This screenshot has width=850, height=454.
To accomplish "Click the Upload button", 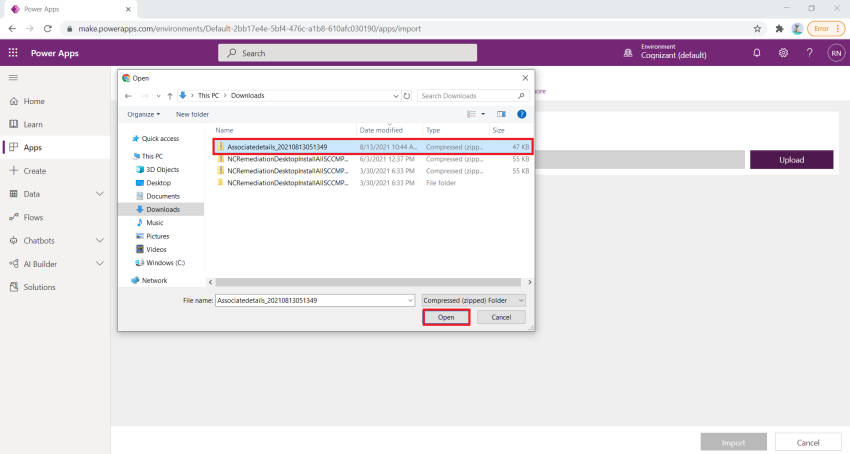I will [x=791, y=159].
